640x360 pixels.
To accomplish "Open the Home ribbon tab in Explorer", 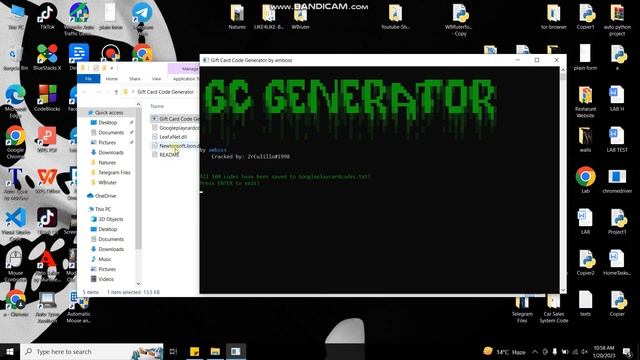I will 111,78.
